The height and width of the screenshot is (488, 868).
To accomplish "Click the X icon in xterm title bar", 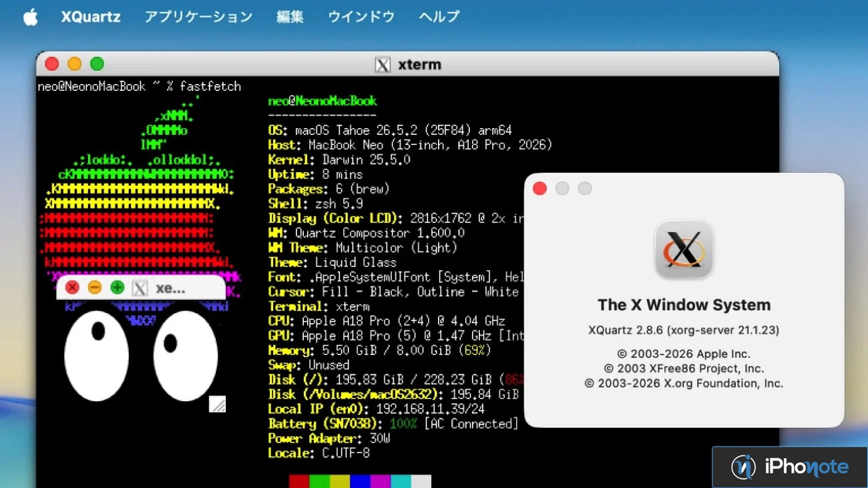I will click(x=383, y=65).
